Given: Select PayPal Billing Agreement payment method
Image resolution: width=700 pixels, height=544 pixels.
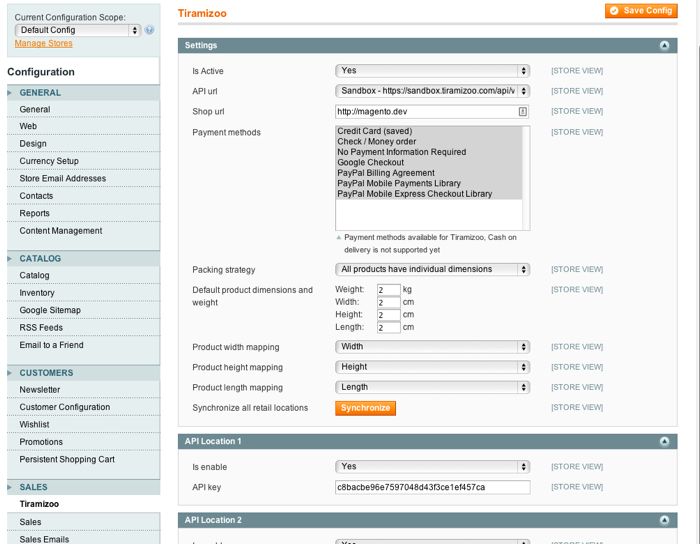Looking at the screenshot, I should 429,173.
